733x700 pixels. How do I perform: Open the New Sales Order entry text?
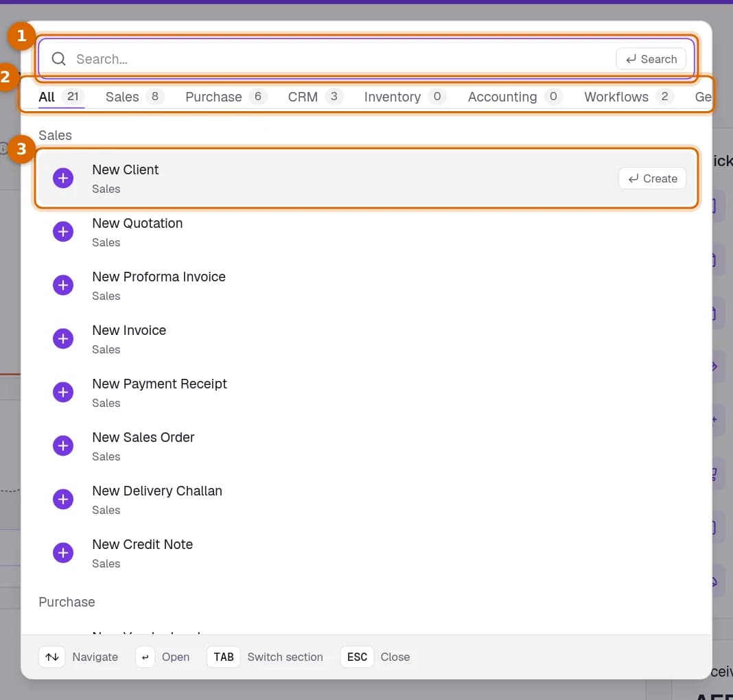(x=143, y=437)
